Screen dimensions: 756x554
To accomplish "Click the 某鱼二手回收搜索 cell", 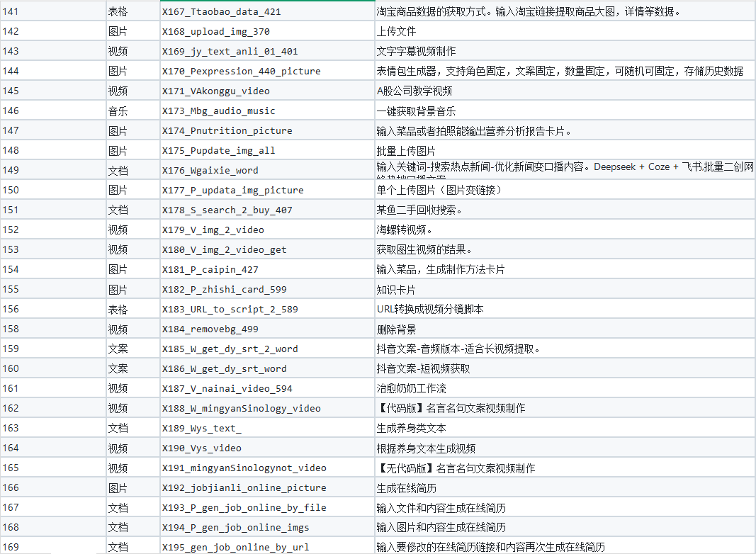I will [x=565, y=210].
